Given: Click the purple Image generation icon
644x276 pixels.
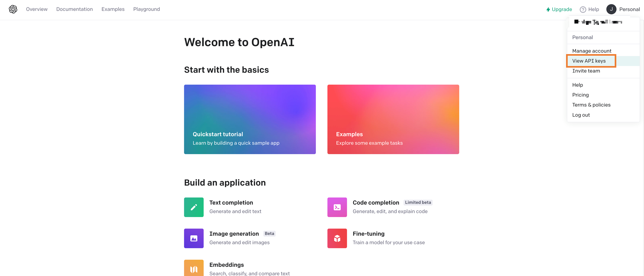Looking at the screenshot, I should tap(194, 238).
